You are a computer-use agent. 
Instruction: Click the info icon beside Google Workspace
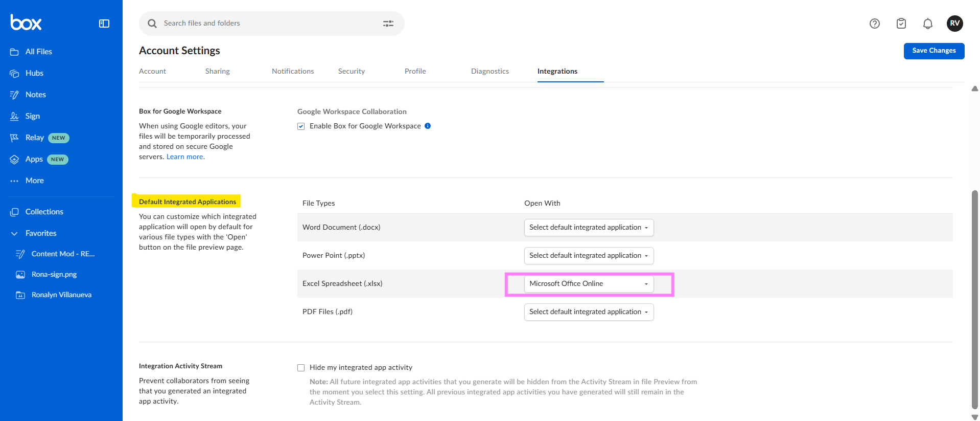(428, 126)
